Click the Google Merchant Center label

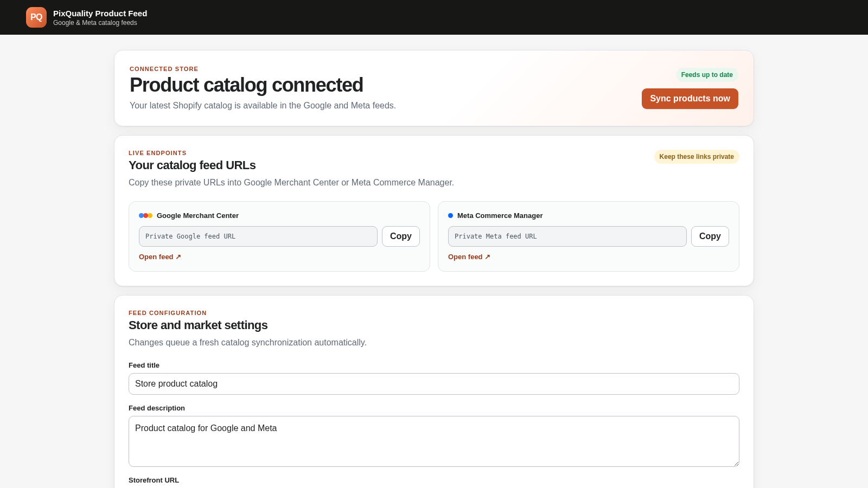click(197, 216)
